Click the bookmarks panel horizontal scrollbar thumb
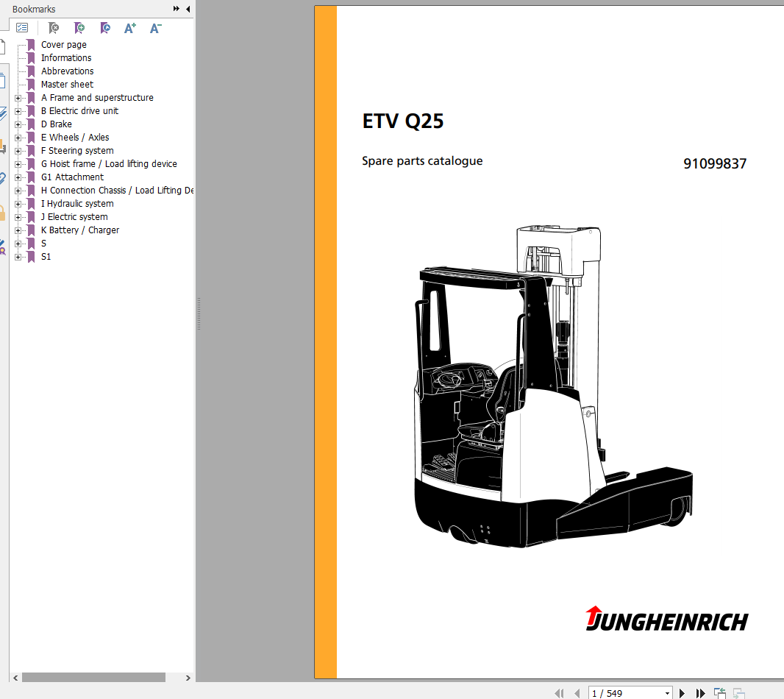Viewport: 784px width, 699px height. (93, 678)
